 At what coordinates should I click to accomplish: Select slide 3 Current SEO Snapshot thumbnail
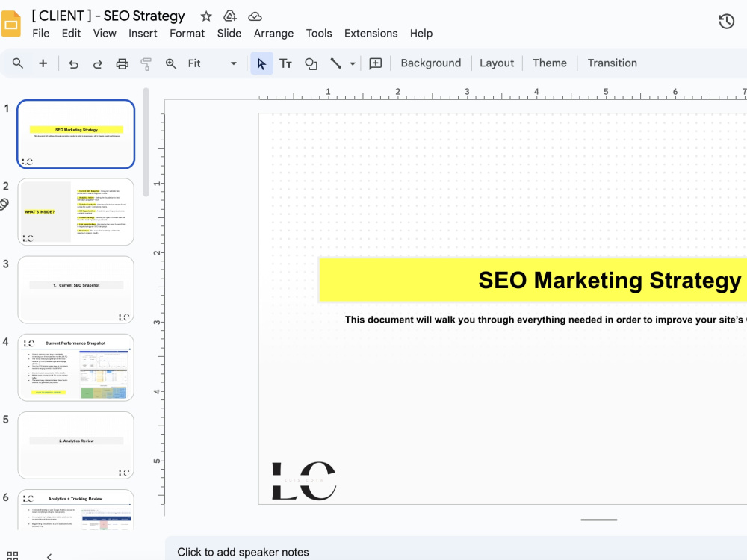[75, 290]
